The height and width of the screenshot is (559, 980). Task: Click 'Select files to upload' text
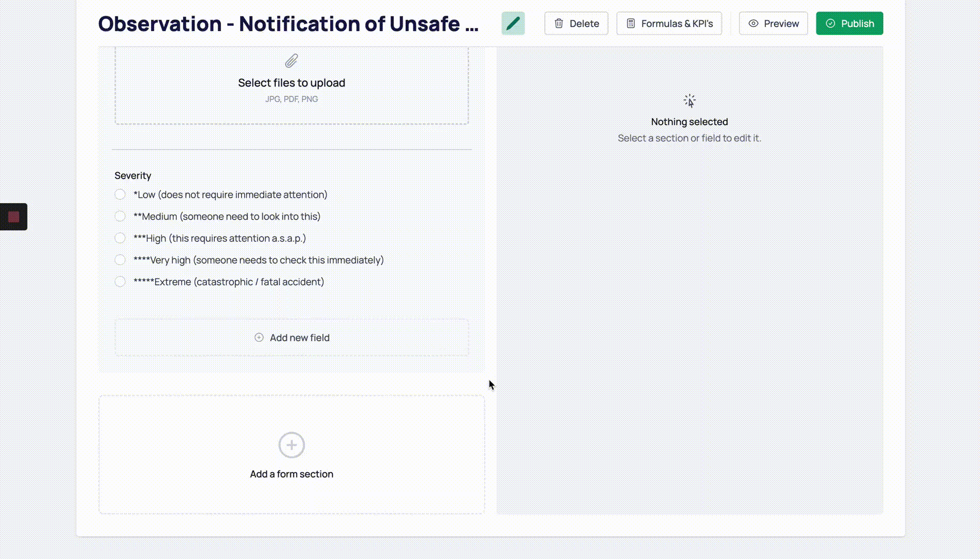point(291,83)
